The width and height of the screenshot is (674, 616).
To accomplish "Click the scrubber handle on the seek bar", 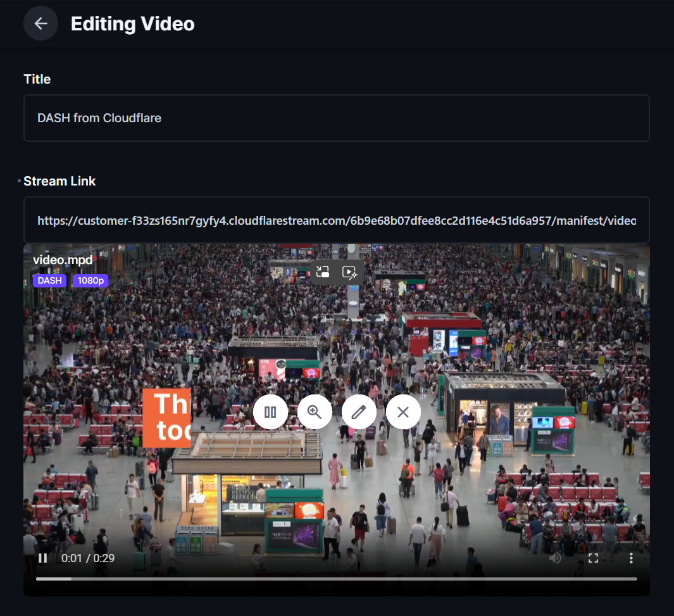I will coord(71,578).
